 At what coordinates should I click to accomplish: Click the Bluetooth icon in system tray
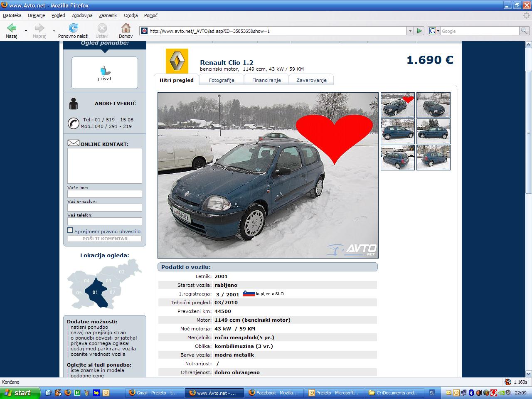[471, 392]
